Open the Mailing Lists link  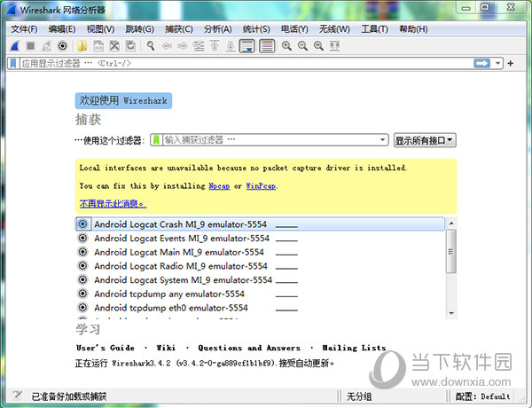354,348
